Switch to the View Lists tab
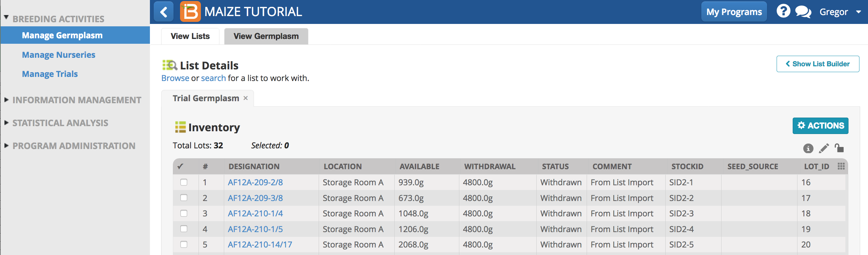868x255 pixels. tap(190, 36)
